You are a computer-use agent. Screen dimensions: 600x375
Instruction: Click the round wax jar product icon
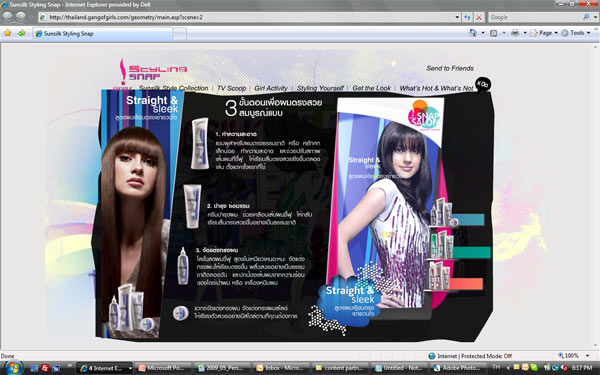pyautogui.click(x=180, y=313)
